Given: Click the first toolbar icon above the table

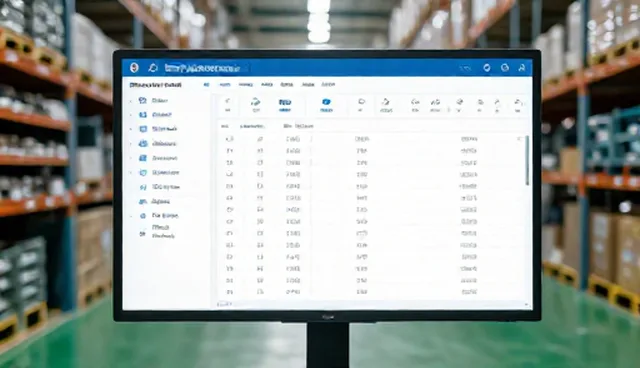Looking at the screenshot, I should pyautogui.click(x=228, y=105).
